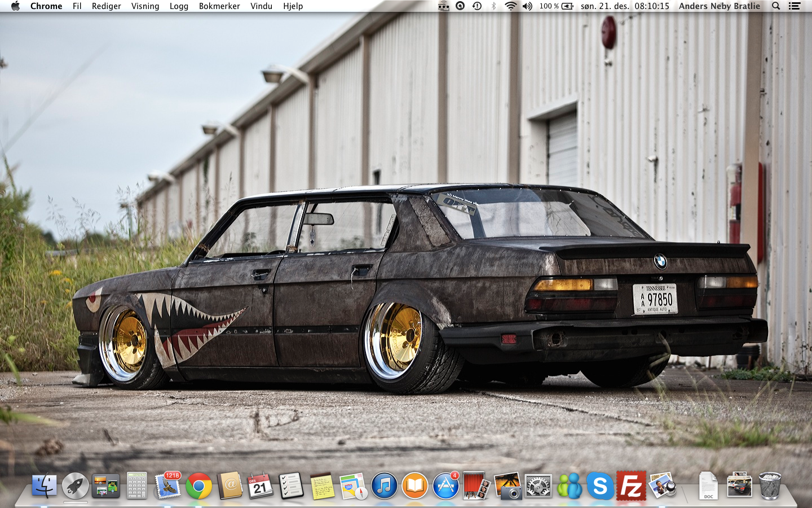Click the battery 100 % indicator
Image resolution: width=812 pixels, height=508 pixels.
[557, 6]
